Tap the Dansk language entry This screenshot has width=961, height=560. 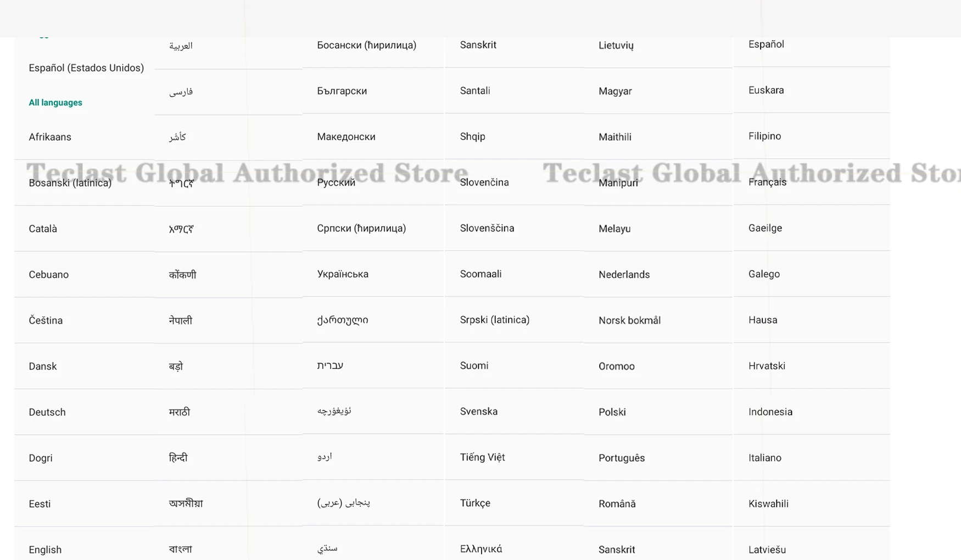point(43,366)
